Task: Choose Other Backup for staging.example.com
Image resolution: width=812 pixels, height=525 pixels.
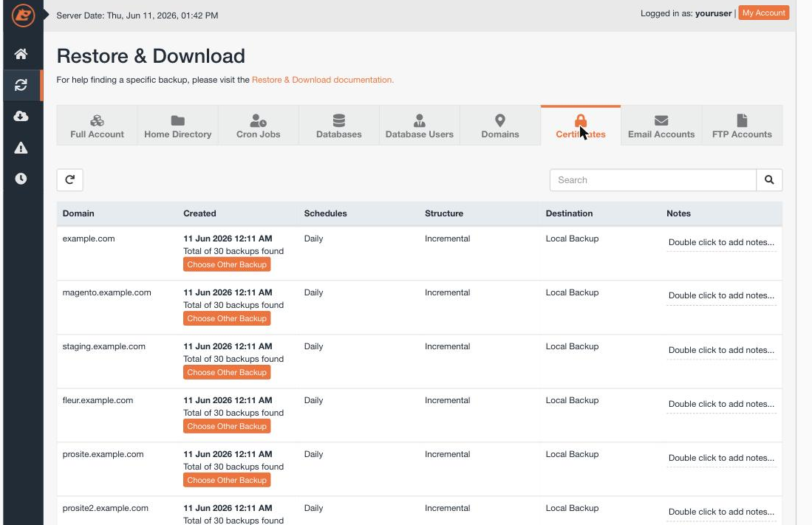Action: tap(227, 372)
